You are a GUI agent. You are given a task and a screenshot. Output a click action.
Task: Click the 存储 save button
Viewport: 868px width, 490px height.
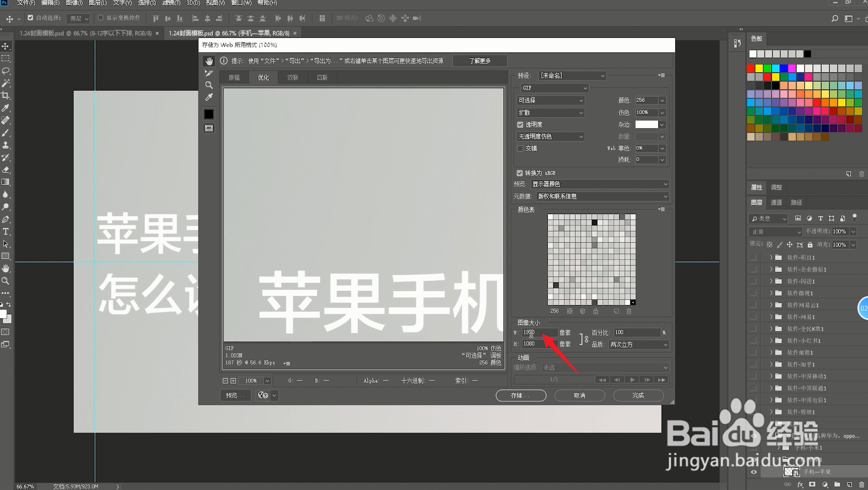(x=521, y=395)
